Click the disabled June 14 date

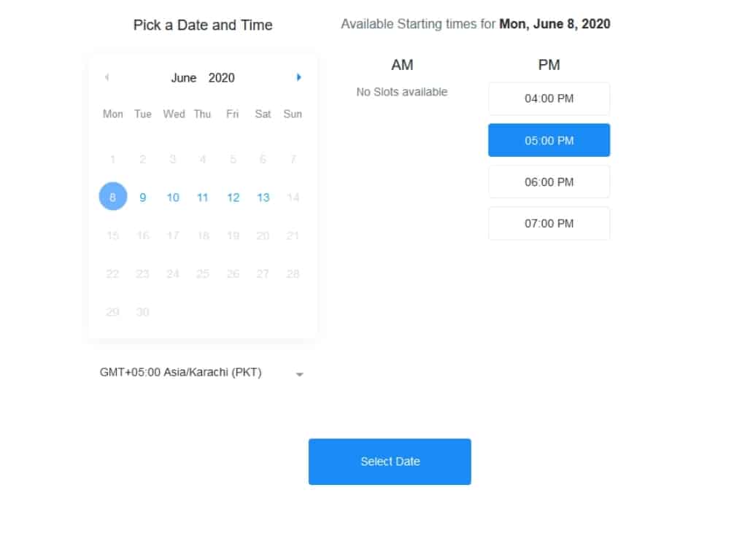[293, 198]
